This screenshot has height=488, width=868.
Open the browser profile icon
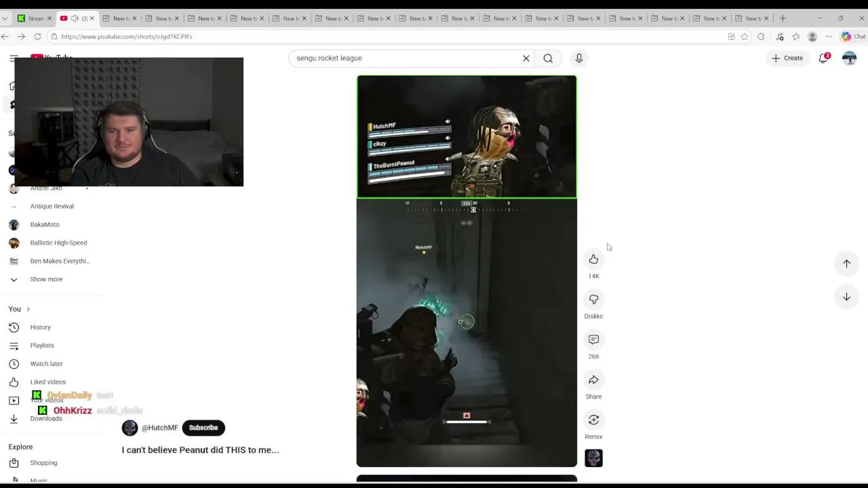click(x=812, y=37)
